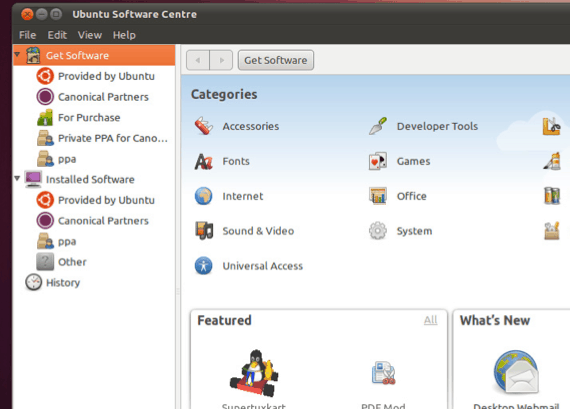Screen dimensions: 570x409
Task: Open Accessories via its Swiss knife icon
Action: (204, 126)
